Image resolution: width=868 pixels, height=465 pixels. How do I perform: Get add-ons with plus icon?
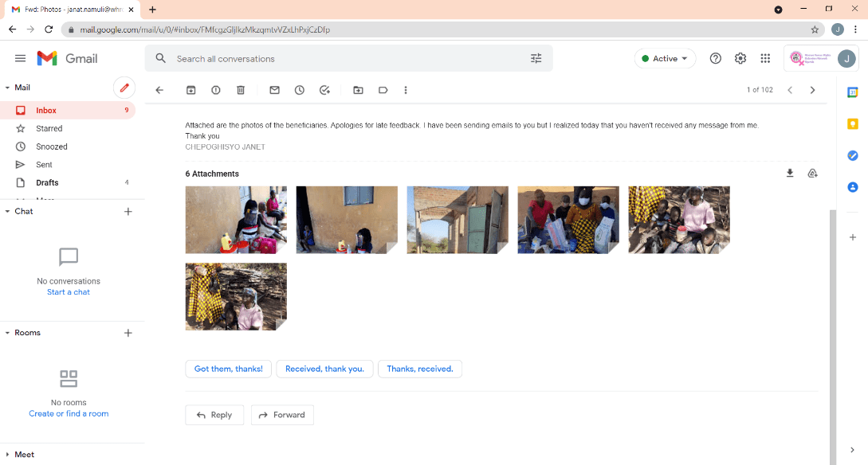point(853,237)
